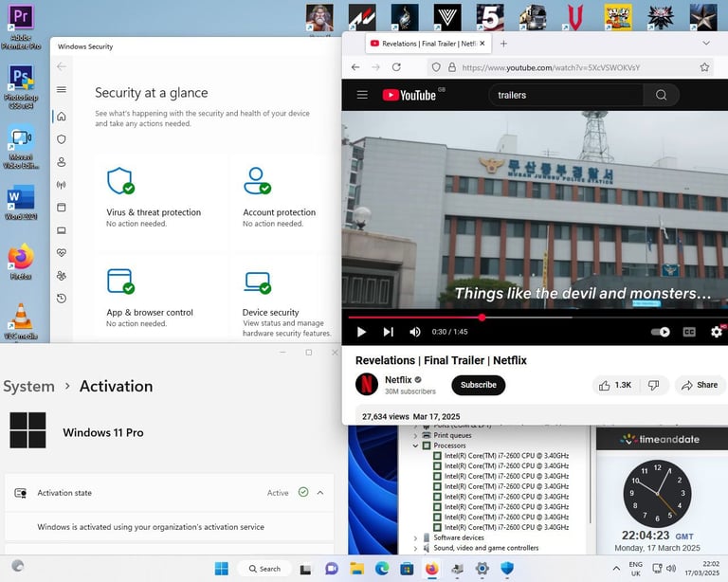
Task: Open Protection history clock sidebar icon
Action: [x=62, y=299]
